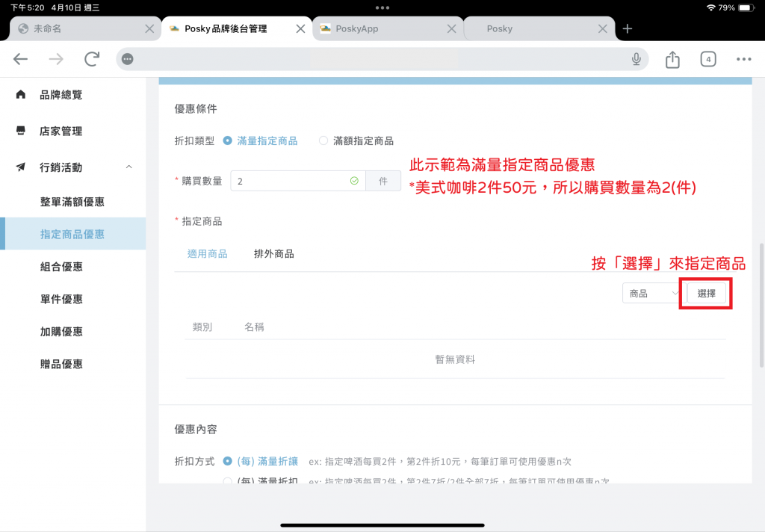Image resolution: width=765 pixels, height=532 pixels.
Task: Open 單件優惠 submenu item
Action: (73, 299)
